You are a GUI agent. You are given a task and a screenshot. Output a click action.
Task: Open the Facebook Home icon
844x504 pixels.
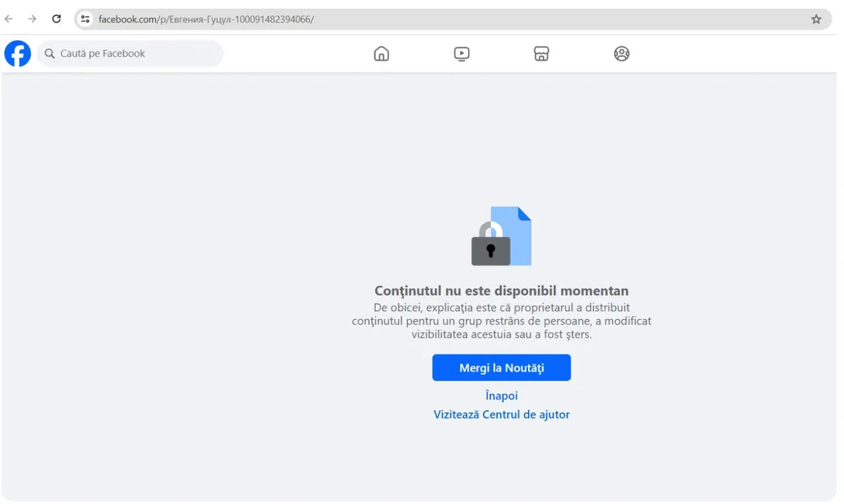[x=381, y=53]
